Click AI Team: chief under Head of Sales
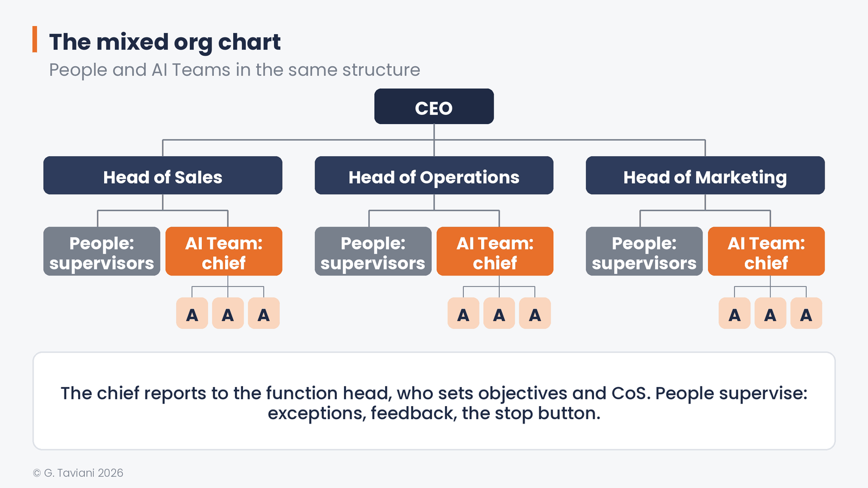 224,252
